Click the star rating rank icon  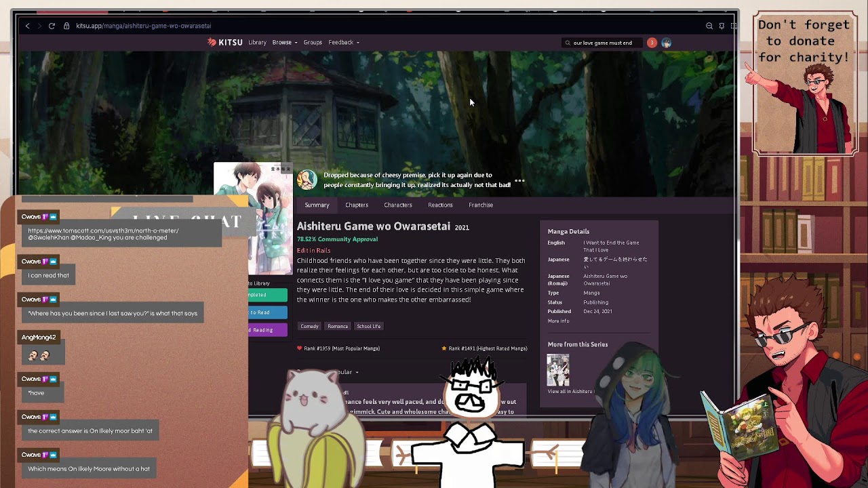(444, 348)
